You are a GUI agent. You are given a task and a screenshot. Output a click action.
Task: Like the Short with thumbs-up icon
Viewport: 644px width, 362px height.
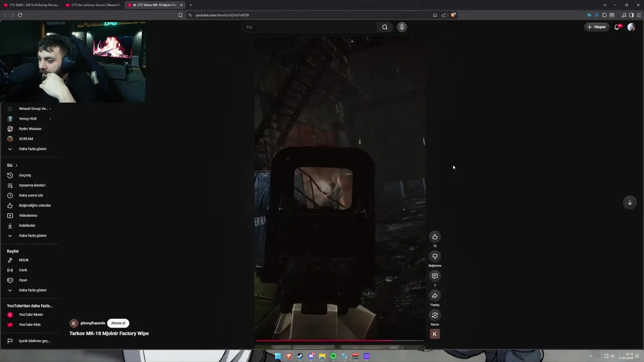[x=435, y=237]
